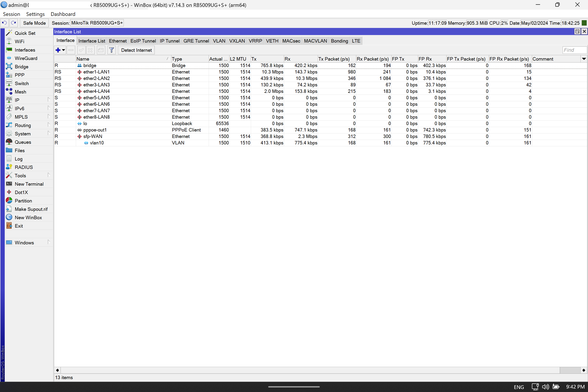588x392 pixels.
Task: Click the horizontal scrollbar right arrow
Action: pos(583,370)
